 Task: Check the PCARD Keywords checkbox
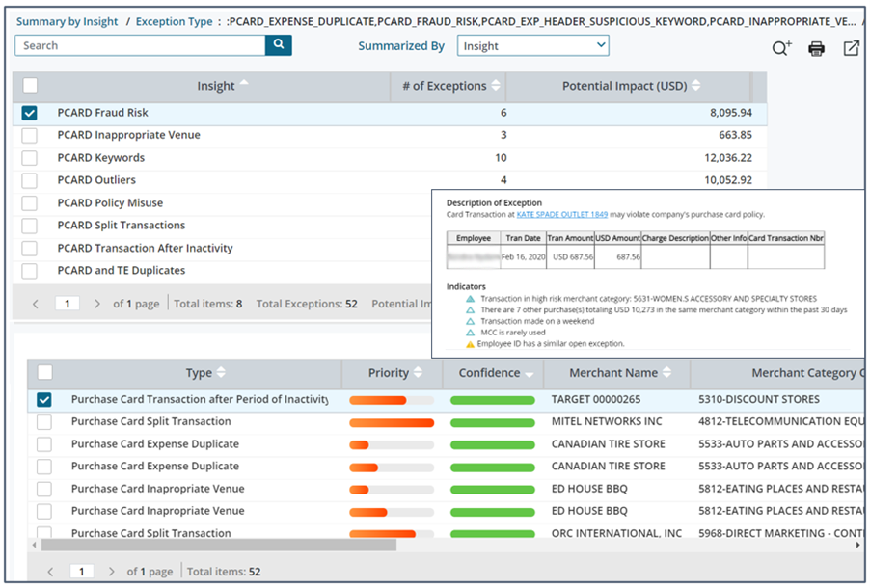29,158
